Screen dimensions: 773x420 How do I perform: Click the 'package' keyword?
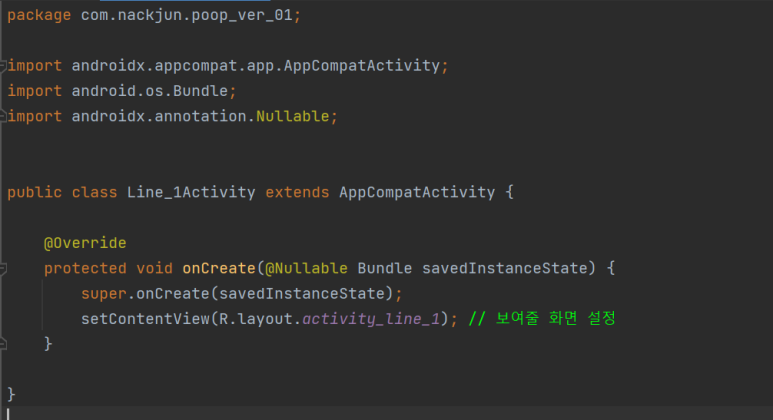point(39,15)
